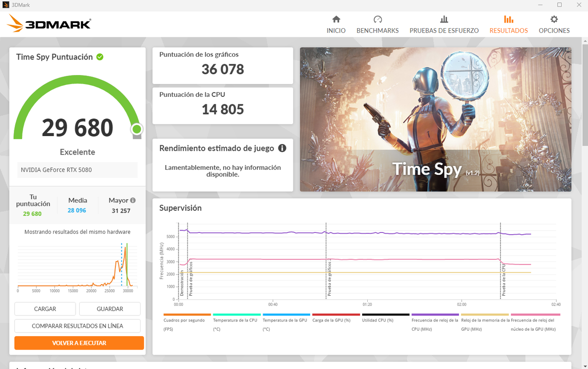This screenshot has height=369, width=588.
Task: Open the PRUEBAS DE ESFUERZO tab
Action: [444, 24]
